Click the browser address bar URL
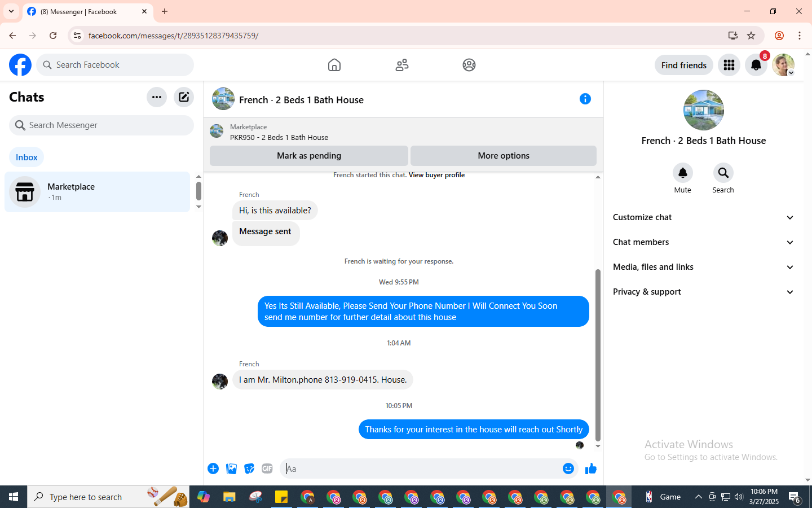The width and height of the screenshot is (812, 508). click(173, 36)
